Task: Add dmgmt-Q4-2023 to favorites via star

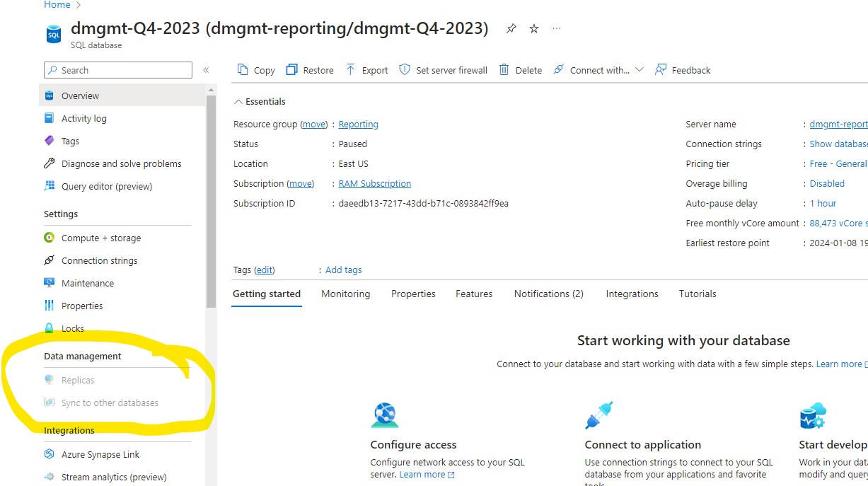Action: coord(533,28)
